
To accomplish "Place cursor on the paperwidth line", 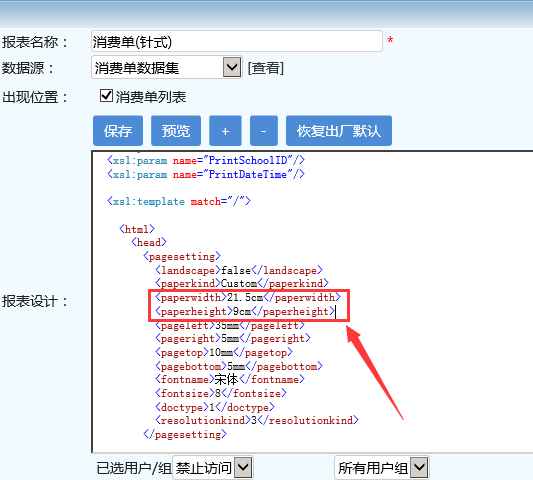I will pos(248,297).
